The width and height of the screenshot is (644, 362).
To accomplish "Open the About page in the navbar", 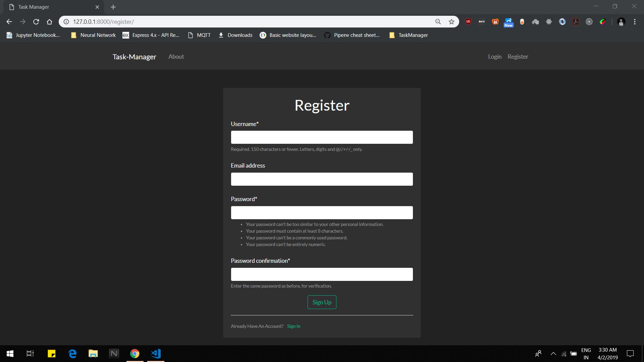I will (x=176, y=56).
